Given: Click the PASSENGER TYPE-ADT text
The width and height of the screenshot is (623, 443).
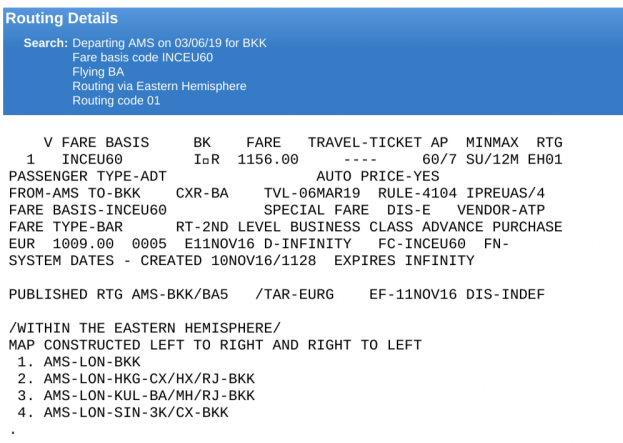Looking at the screenshot, I should pos(88,176).
